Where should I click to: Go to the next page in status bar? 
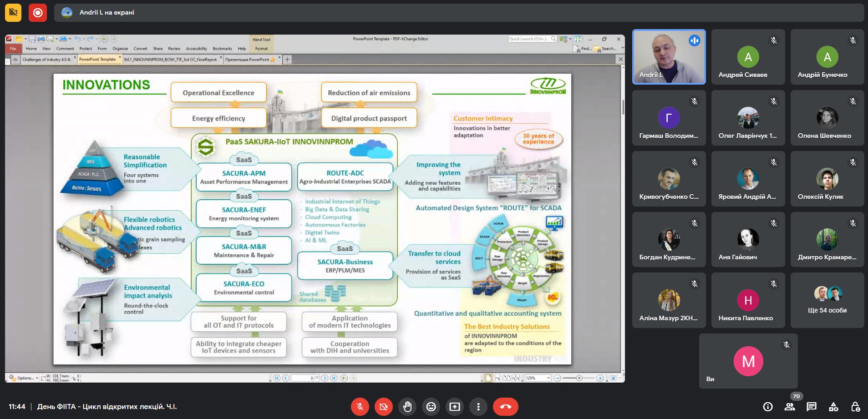coord(325,378)
